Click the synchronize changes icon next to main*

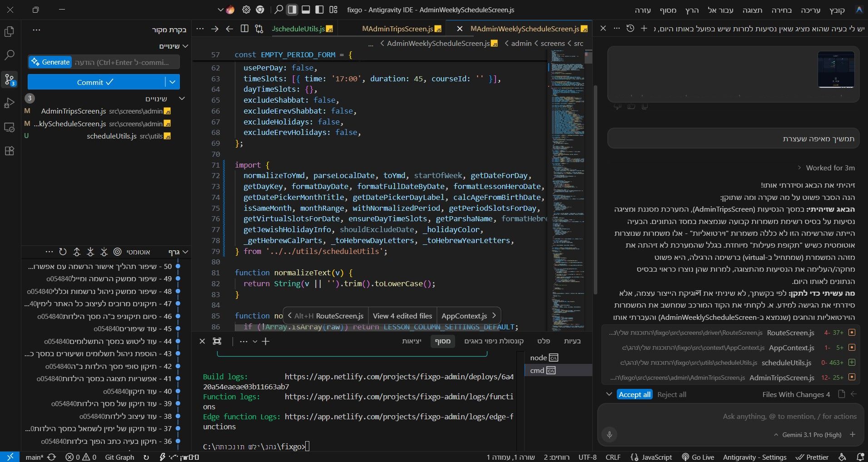[51, 457]
